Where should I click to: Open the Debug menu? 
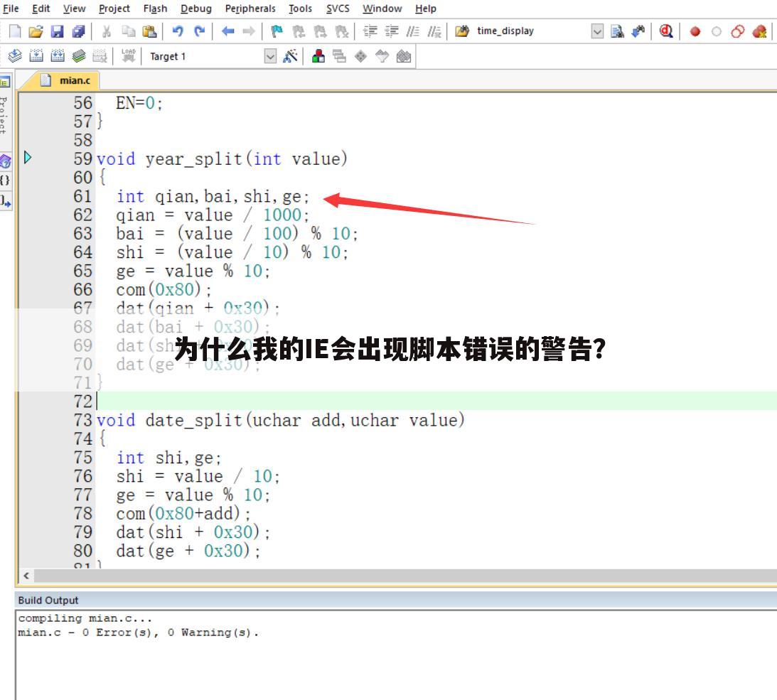click(x=196, y=9)
